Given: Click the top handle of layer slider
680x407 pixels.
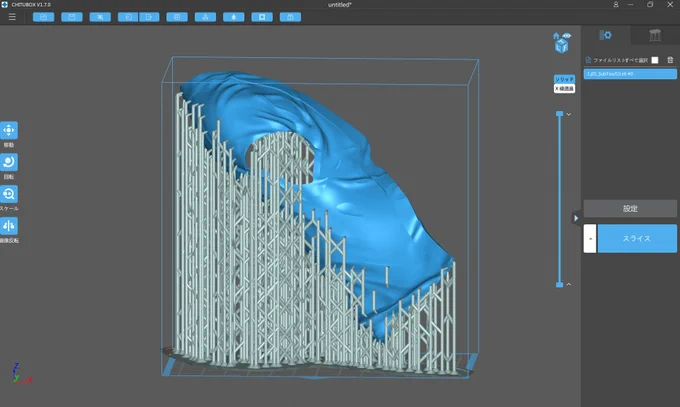Looking at the screenshot, I should point(559,114).
